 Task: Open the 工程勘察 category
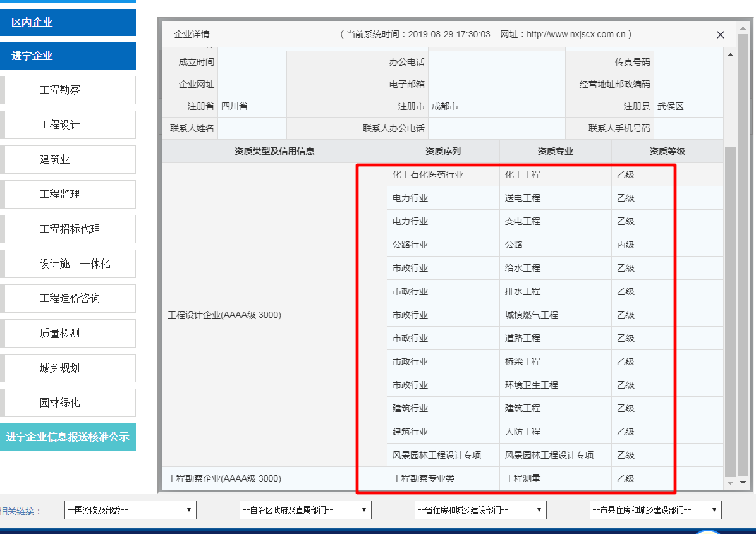click(x=68, y=90)
